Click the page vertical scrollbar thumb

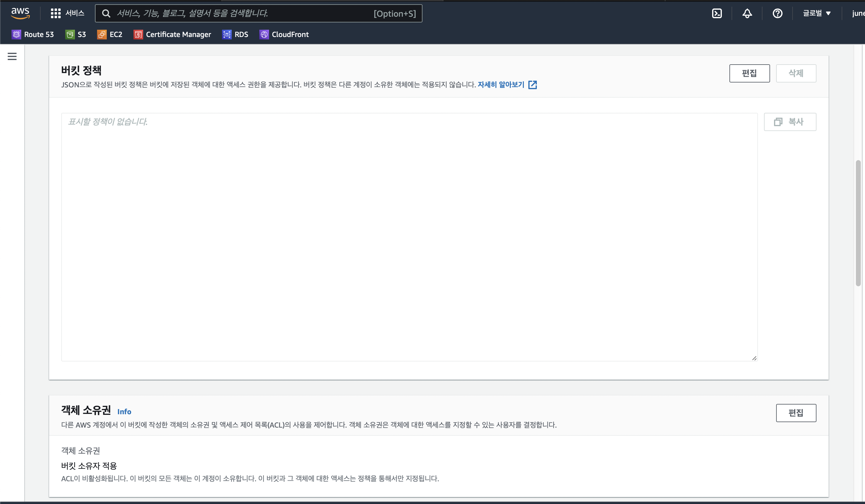pyautogui.click(x=858, y=223)
